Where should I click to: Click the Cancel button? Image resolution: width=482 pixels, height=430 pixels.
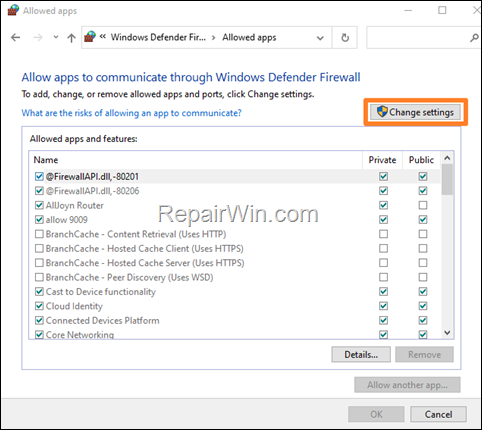[438, 414]
